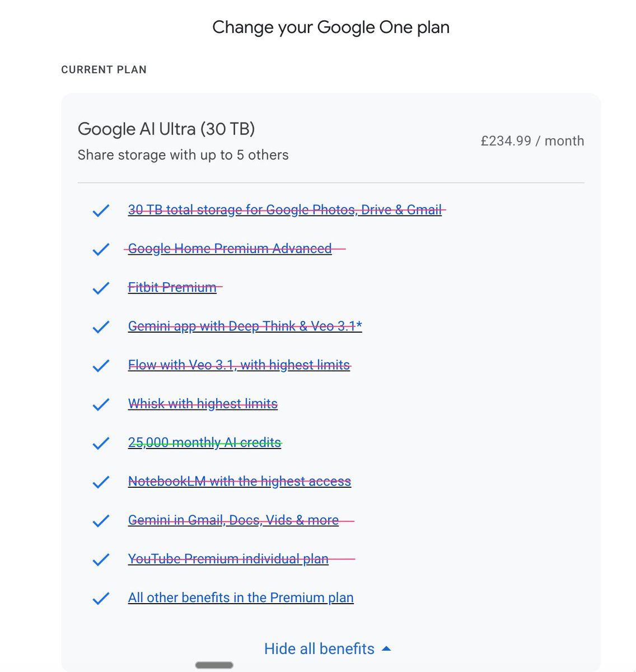The height and width of the screenshot is (672, 636).
Task: Click checkmark next to Google Home Premium Advanced
Action: pos(101,249)
